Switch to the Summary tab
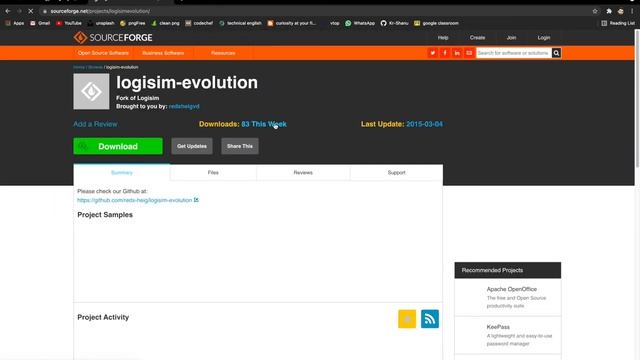The width and height of the screenshot is (640, 360). (122, 173)
